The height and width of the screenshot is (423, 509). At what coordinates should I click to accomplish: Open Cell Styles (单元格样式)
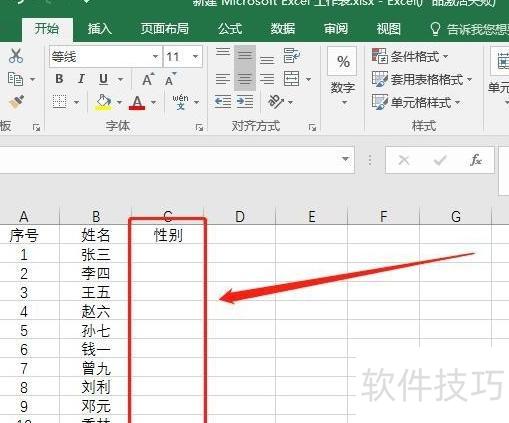[416, 102]
